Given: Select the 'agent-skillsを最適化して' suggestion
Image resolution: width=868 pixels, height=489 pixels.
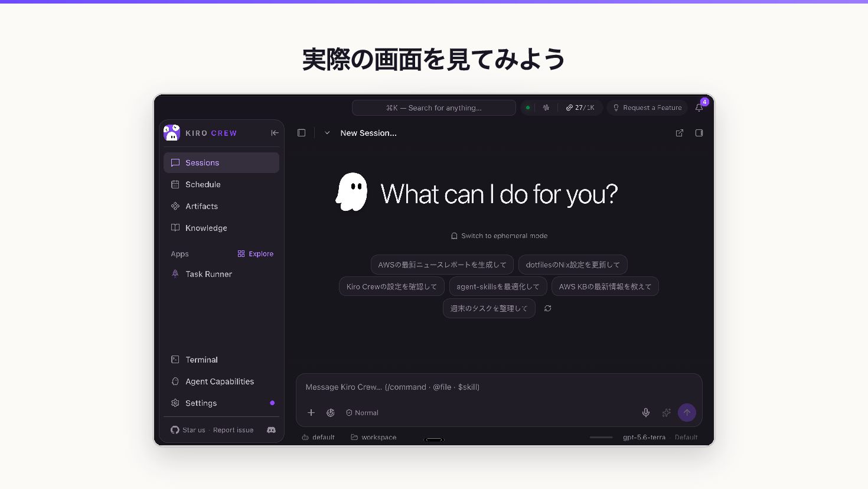Looking at the screenshot, I should click(x=498, y=286).
